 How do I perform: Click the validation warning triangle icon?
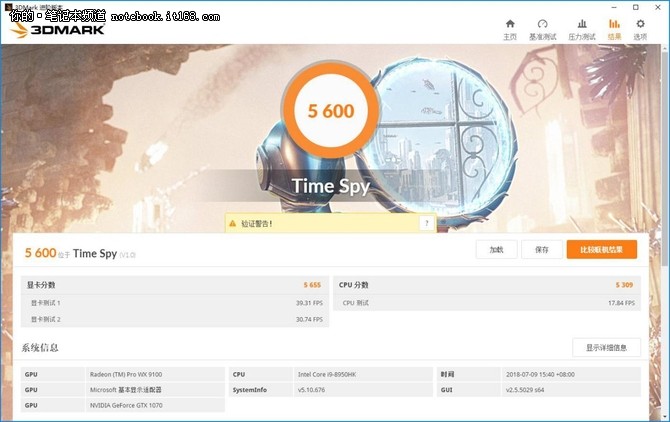pyautogui.click(x=232, y=223)
